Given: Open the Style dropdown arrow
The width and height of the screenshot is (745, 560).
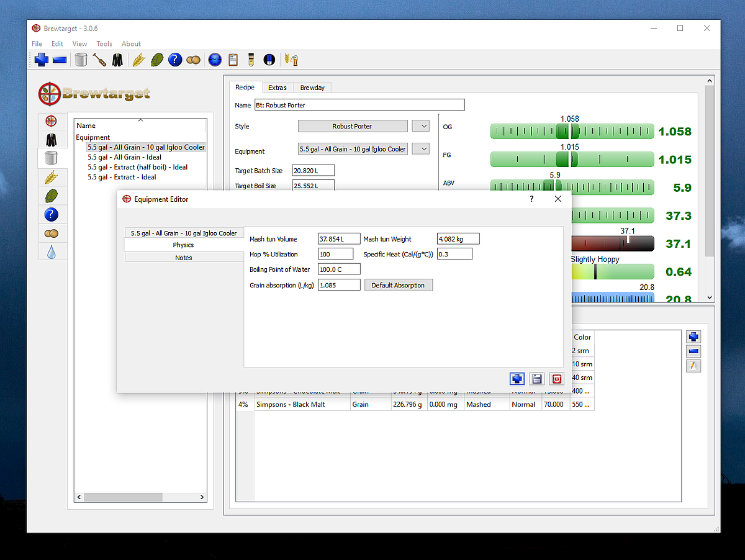Looking at the screenshot, I should tap(420, 126).
